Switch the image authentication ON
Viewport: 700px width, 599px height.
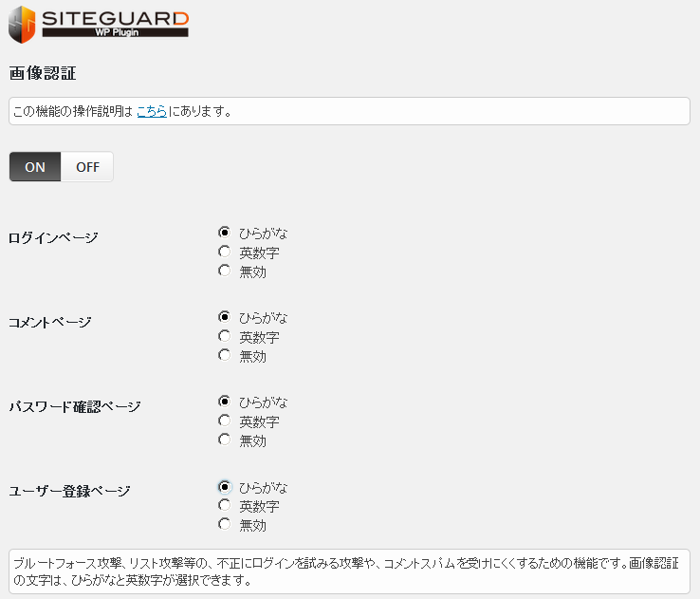(x=35, y=167)
